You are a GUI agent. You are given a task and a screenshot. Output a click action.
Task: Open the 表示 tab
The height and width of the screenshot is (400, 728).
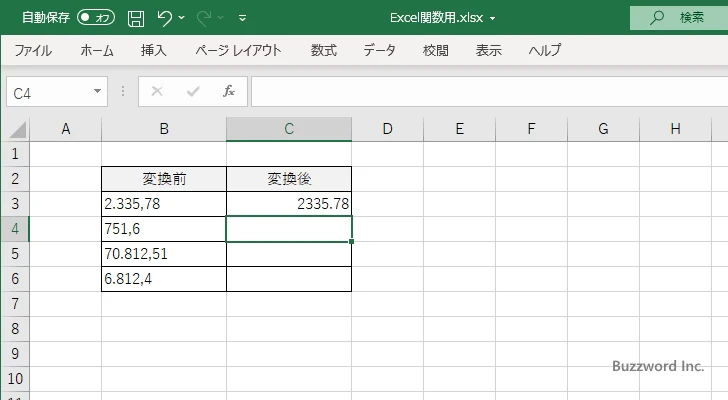pyautogui.click(x=488, y=50)
